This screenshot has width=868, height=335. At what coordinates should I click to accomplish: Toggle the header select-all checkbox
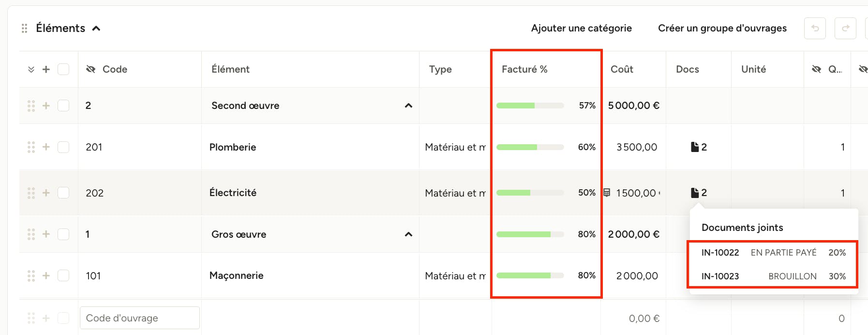click(63, 69)
